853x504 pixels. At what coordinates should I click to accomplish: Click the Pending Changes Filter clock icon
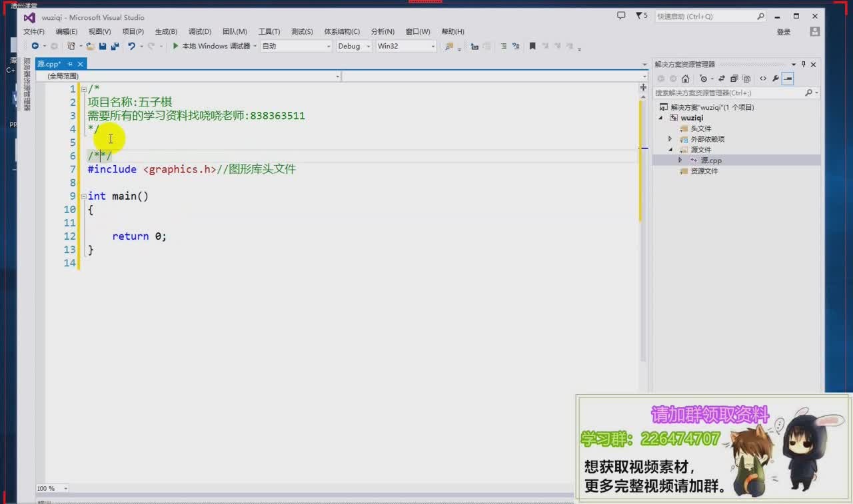(703, 79)
